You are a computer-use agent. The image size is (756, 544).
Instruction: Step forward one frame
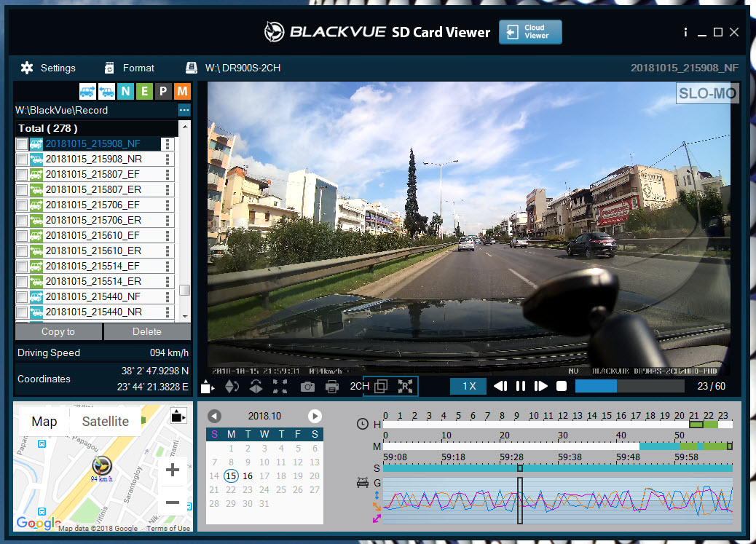[x=540, y=386]
